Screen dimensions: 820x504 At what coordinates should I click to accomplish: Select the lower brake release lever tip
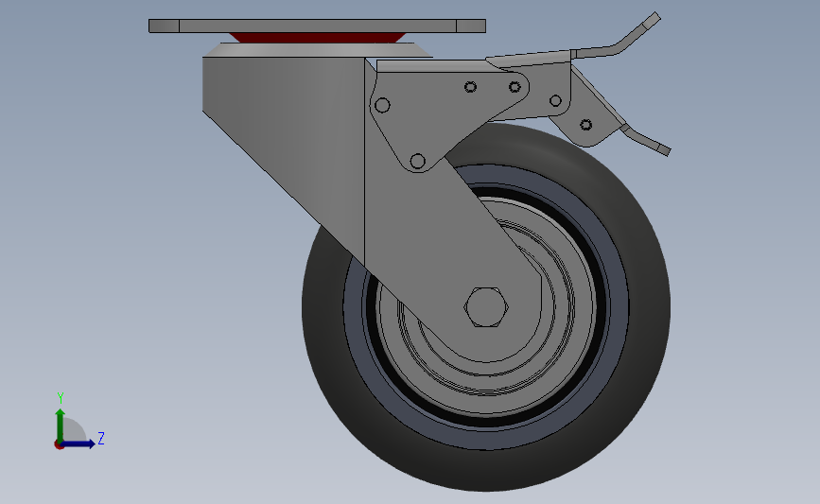646,140
